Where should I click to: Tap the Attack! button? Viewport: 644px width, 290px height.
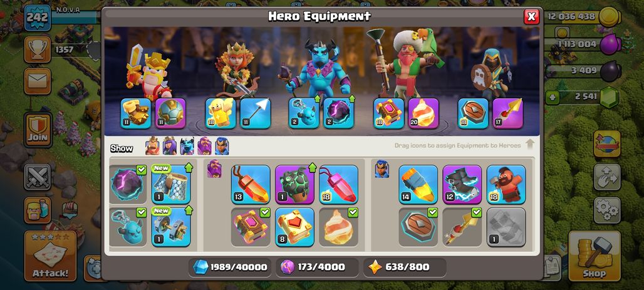51,256
